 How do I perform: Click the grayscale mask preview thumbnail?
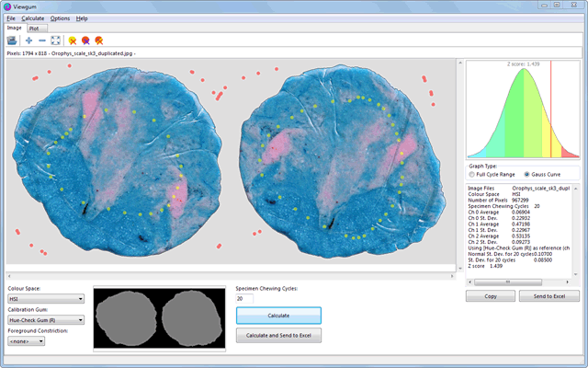point(157,319)
